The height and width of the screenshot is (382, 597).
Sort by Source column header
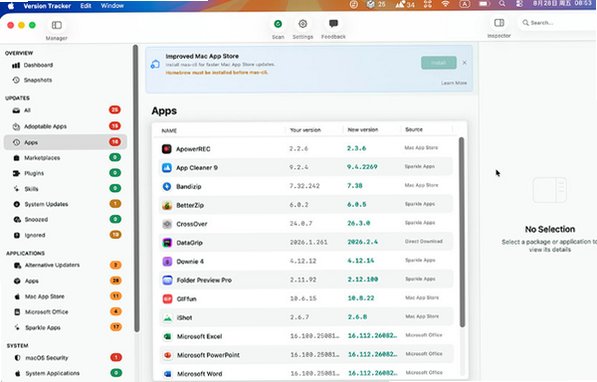pyautogui.click(x=414, y=129)
